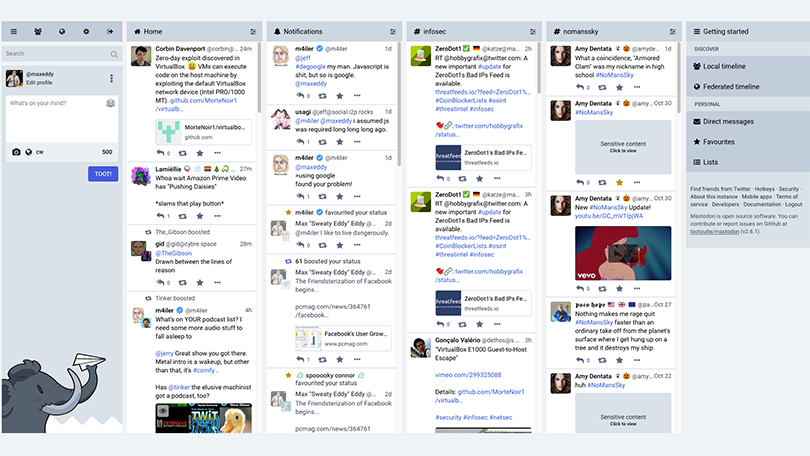Reply to m4iler's using google post

point(300,196)
